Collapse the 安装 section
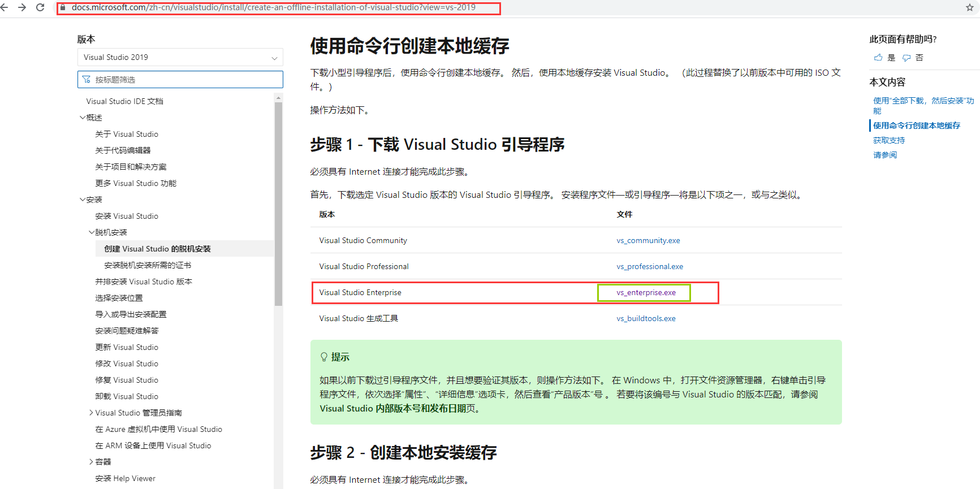This screenshot has width=980, height=489. click(83, 200)
